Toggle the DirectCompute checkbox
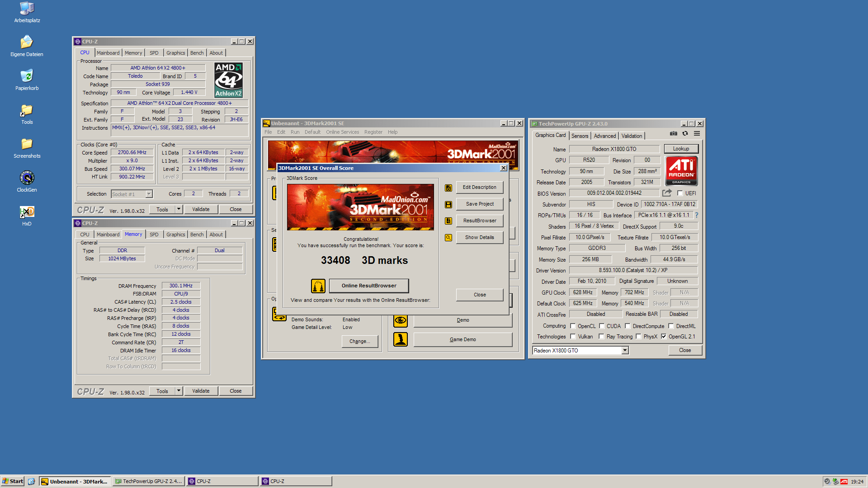 point(627,326)
